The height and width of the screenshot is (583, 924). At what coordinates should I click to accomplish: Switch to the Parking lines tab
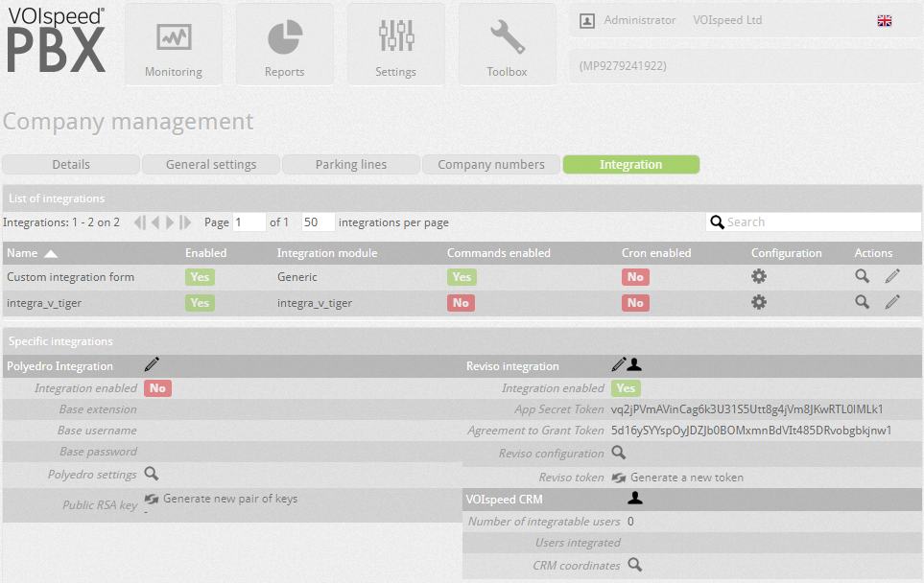pyautogui.click(x=351, y=164)
